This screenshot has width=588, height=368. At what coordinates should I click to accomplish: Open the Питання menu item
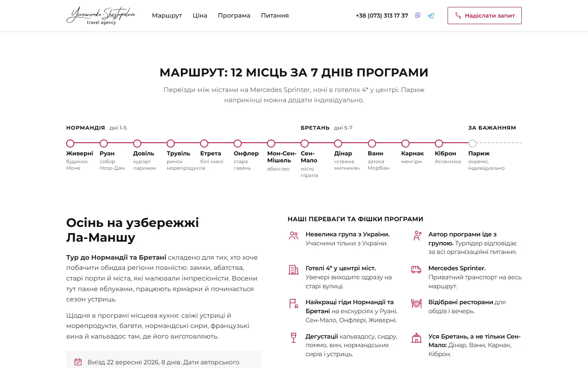tap(275, 16)
